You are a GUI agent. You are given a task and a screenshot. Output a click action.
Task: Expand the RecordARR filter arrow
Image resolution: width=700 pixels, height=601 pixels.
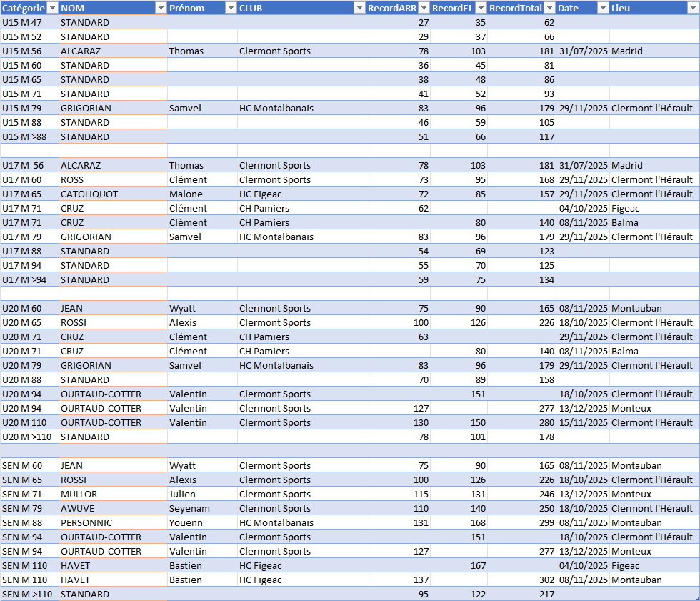pyautogui.click(x=423, y=8)
